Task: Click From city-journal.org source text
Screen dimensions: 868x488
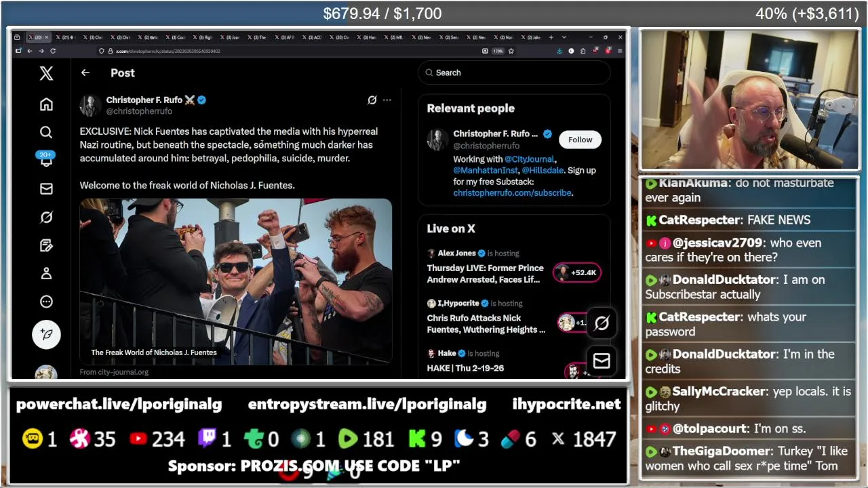Action: (114, 372)
